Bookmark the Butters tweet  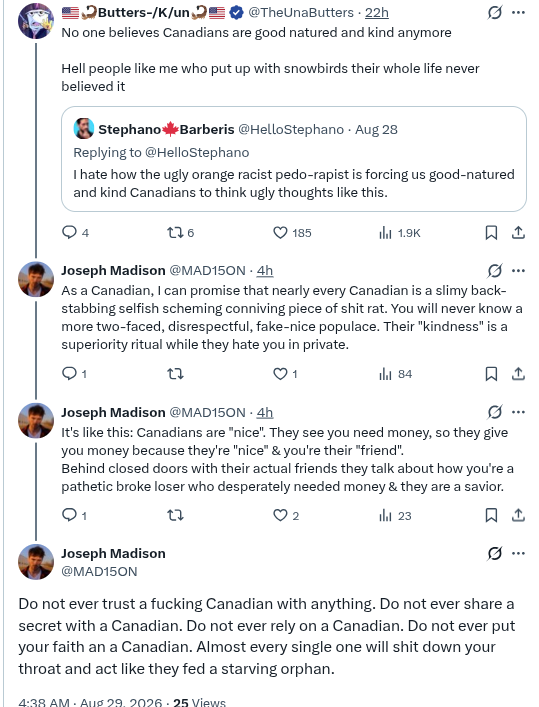[x=491, y=233]
